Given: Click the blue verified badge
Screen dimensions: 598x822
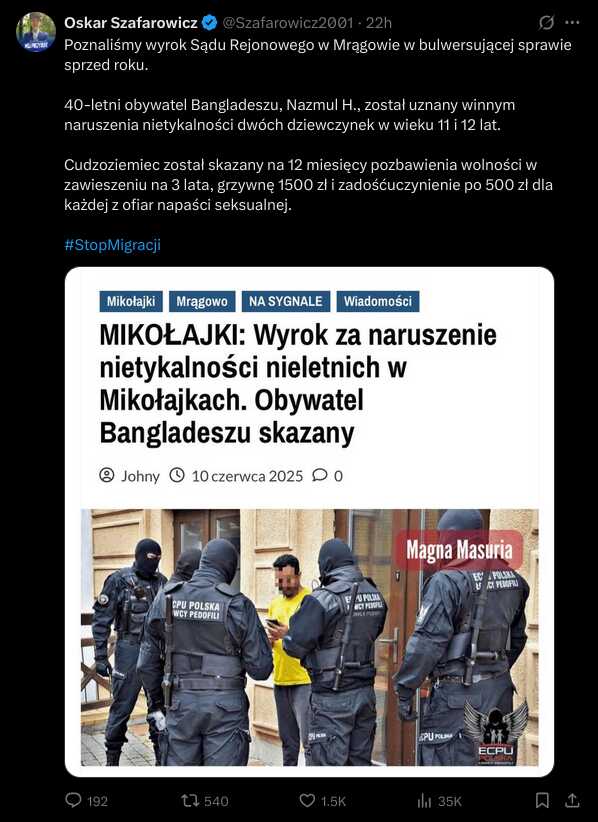Looking at the screenshot, I should coord(210,23).
